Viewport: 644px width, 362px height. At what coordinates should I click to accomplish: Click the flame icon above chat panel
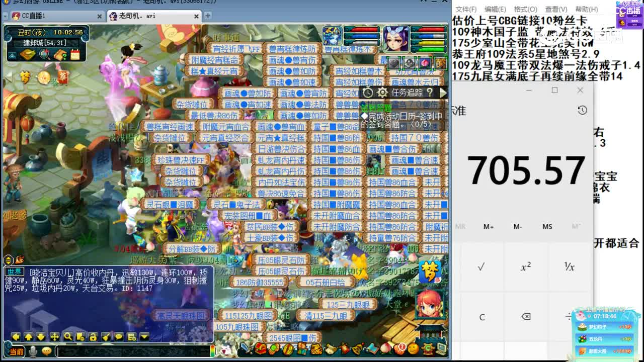[20, 260]
